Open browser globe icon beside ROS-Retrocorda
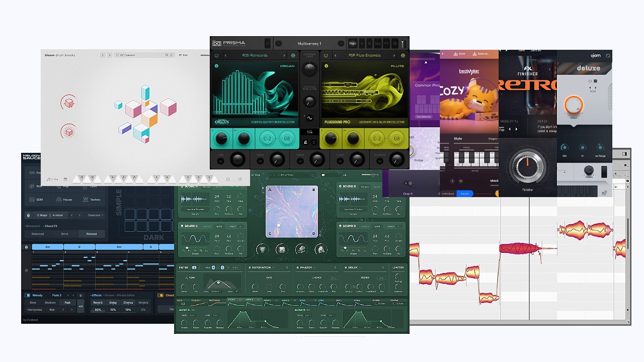644x362 pixels. point(293,55)
